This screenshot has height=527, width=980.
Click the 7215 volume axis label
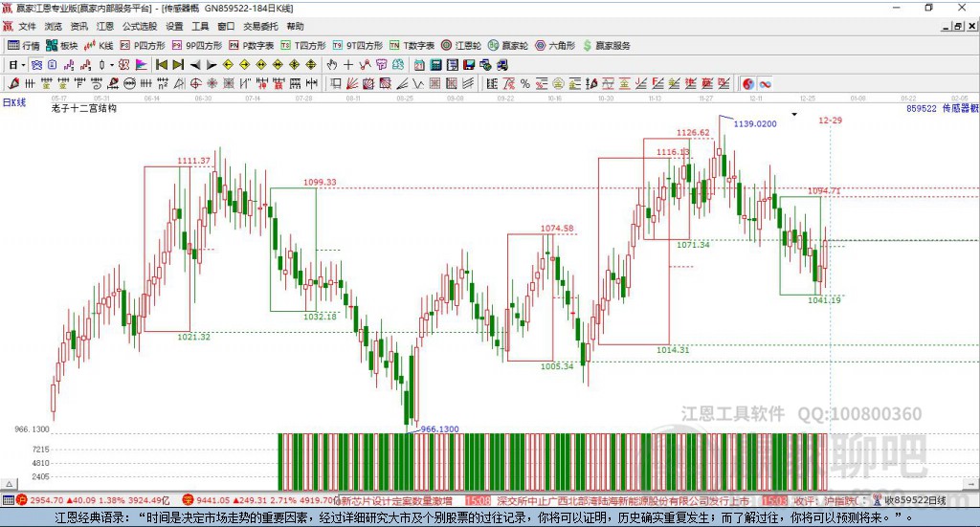tap(40, 450)
